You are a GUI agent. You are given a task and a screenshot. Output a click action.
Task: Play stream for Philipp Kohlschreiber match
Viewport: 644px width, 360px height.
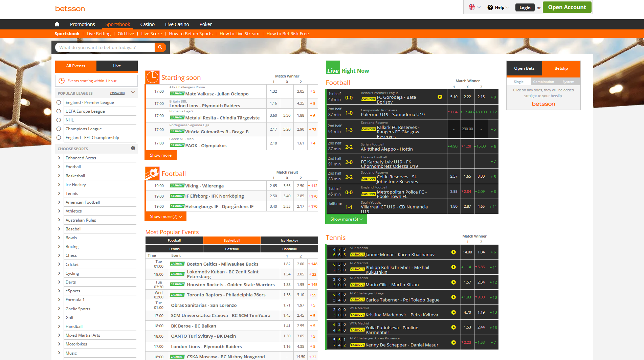[x=453, y=267]
